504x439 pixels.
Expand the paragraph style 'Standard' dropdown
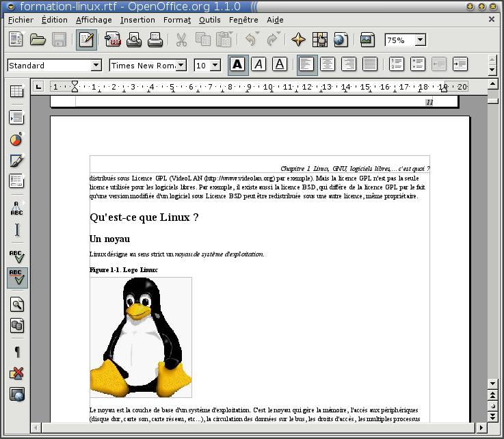point(96,66)
